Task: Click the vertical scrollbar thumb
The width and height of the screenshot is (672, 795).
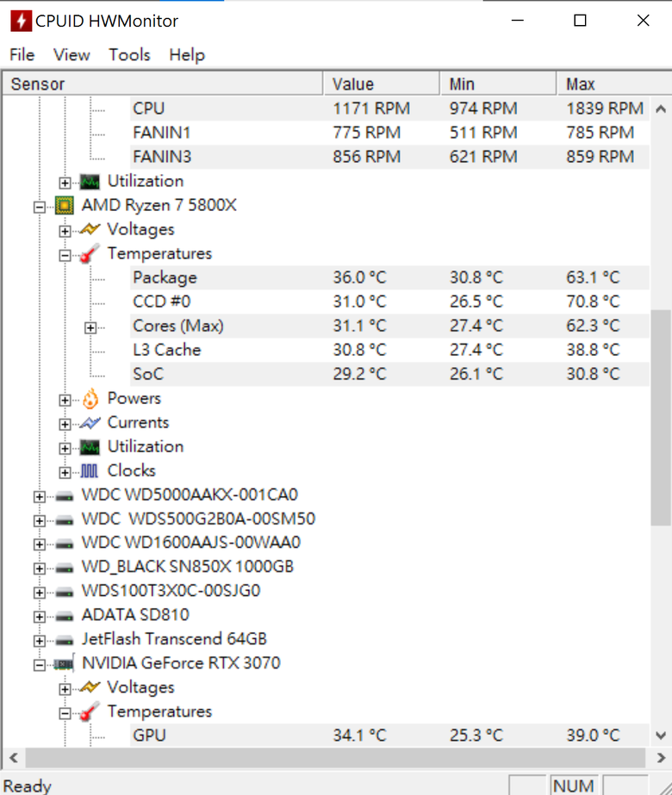Action: (x=660, y=418)
